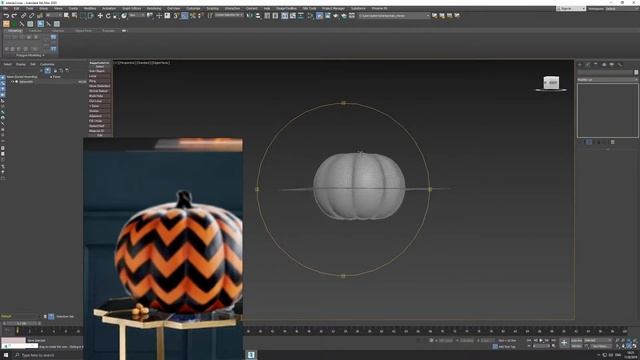Switch to the Object Paint ribbon tab
Screen dimensions: 640x360
tap(84, 31)
